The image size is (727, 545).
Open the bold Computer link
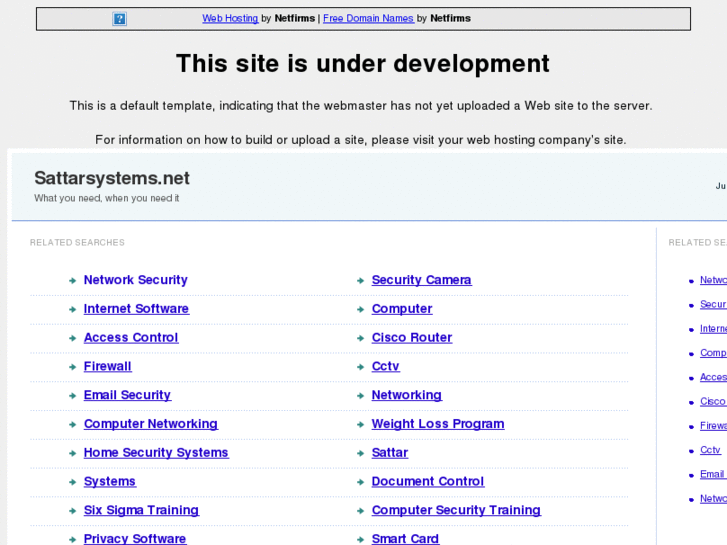pyautogui.click(x=402, y=308)
